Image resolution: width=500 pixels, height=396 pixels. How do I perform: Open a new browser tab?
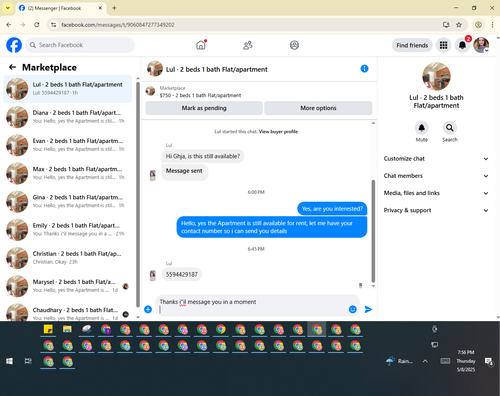(114, 8)
